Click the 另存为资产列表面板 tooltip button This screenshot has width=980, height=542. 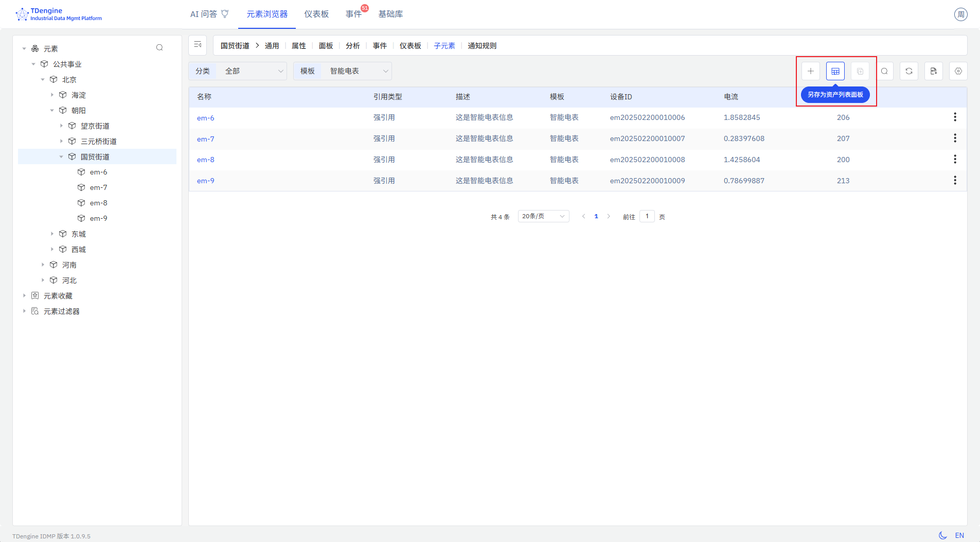point(835,95)
